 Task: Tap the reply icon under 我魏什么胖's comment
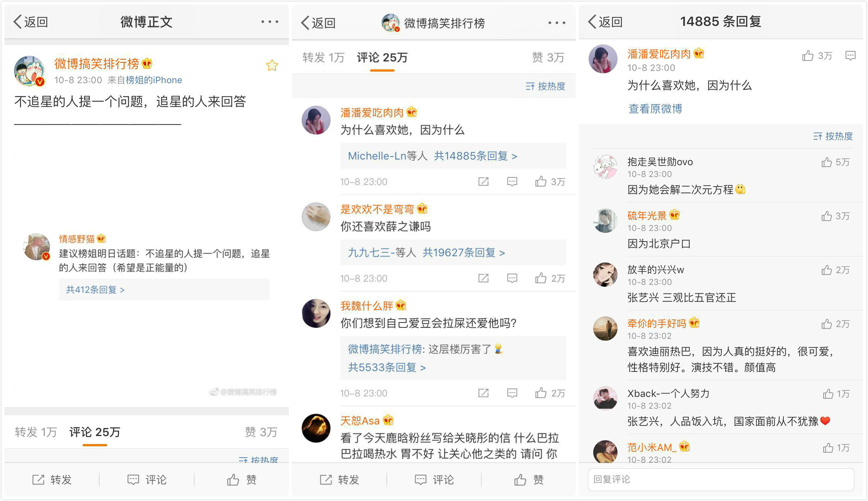coord(512,393)
